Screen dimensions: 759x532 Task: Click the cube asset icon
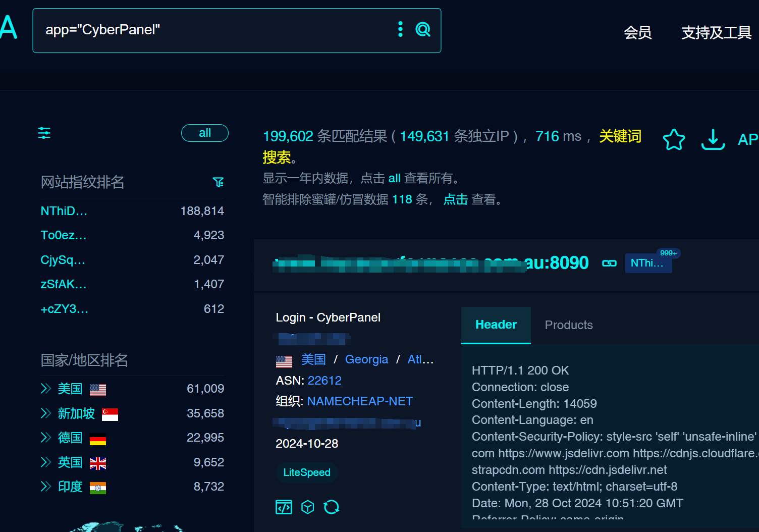click(x=308, y=507)
